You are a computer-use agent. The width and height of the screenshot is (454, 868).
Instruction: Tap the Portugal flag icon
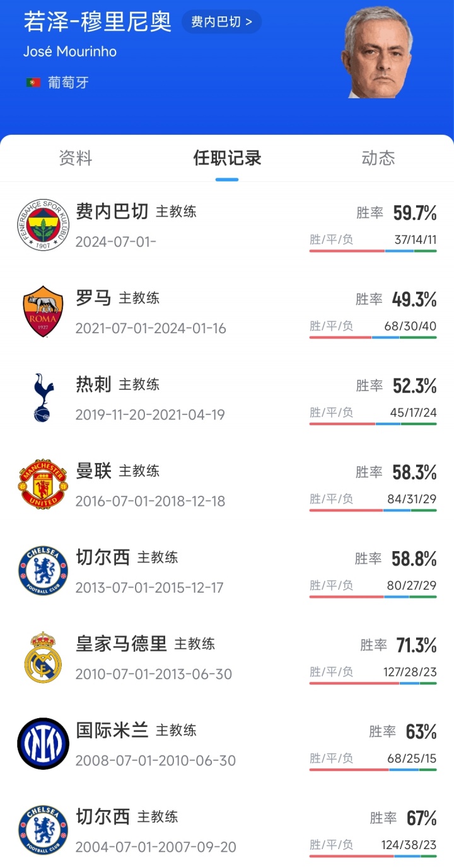33,83
